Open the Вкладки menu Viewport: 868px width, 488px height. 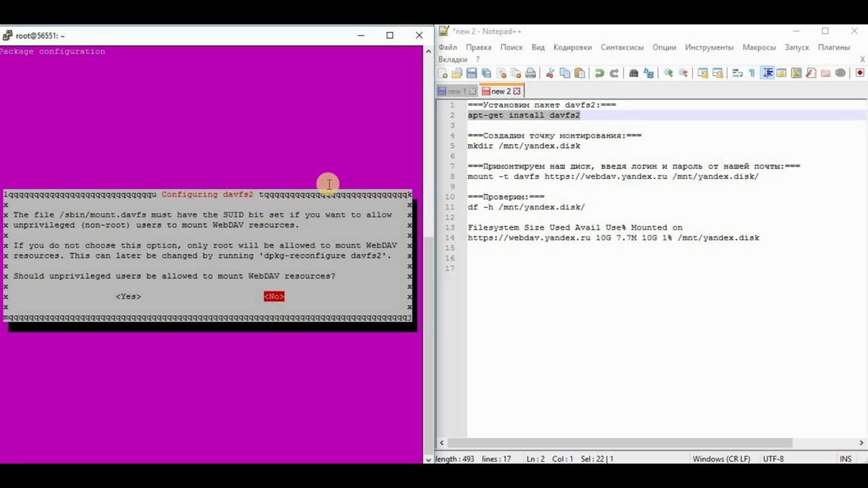click(453, 60)
